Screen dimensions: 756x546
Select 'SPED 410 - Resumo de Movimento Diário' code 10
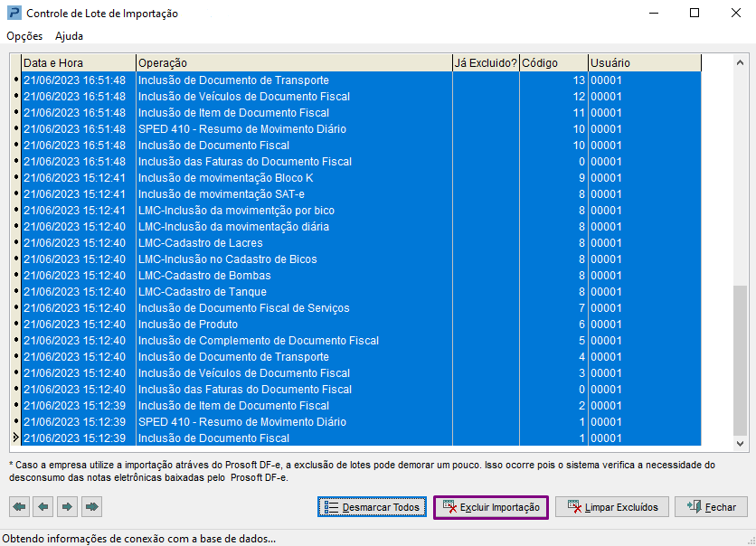click(361, 129)
